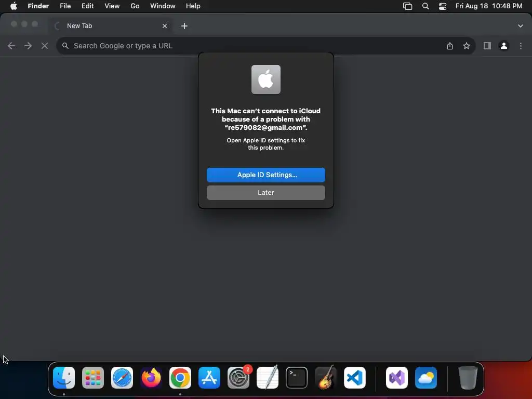Switch to Google Chrome in the Dock

(180, 378)
